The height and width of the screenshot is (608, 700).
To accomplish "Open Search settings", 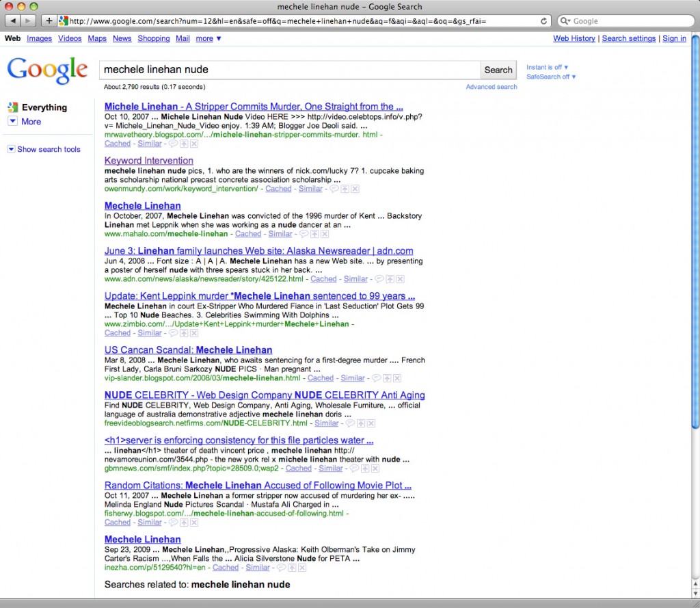I will 629,38.
